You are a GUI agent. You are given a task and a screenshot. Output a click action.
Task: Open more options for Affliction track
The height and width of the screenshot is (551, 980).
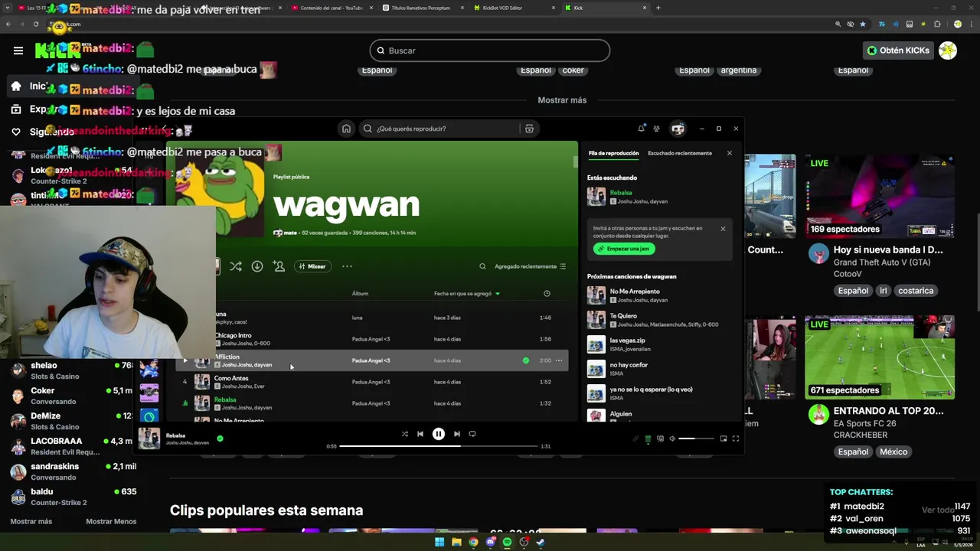559,360
